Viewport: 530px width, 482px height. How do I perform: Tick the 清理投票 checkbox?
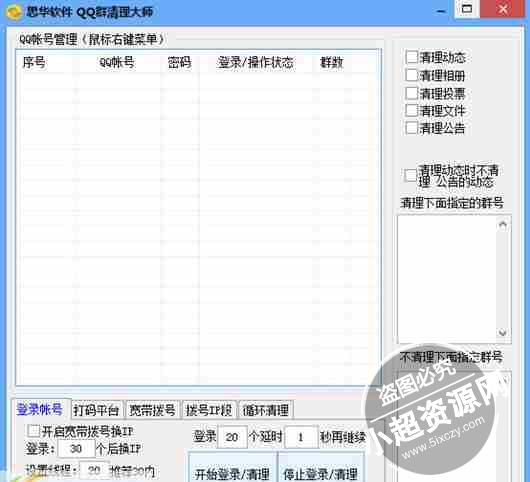click(x=412, y=93)
